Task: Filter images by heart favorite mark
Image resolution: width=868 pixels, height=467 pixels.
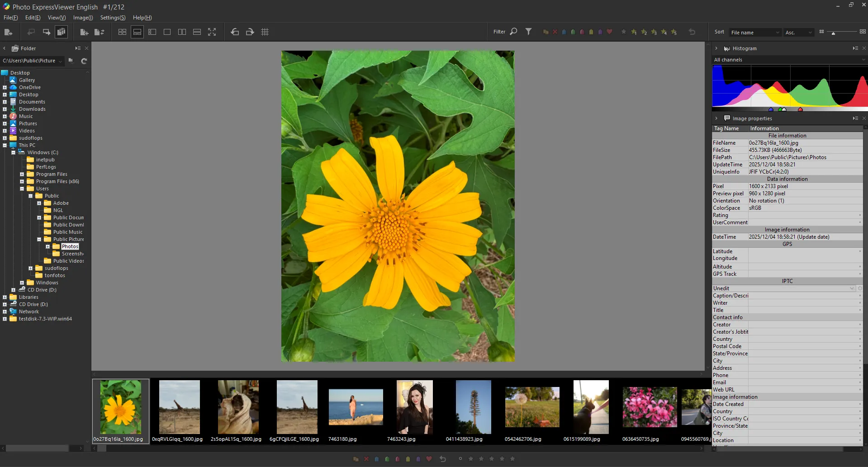Action: (609, 32)
